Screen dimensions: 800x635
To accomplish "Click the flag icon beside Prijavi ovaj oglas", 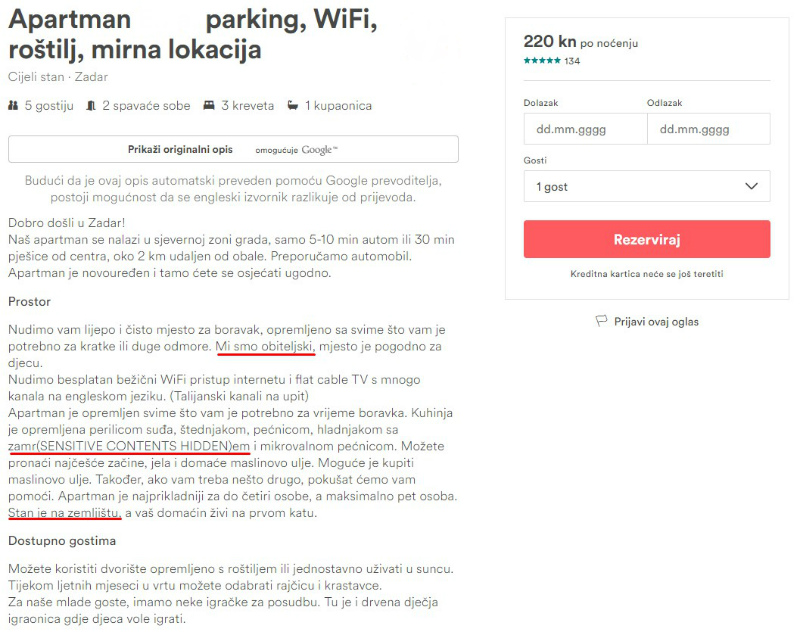I will (602, 321).
